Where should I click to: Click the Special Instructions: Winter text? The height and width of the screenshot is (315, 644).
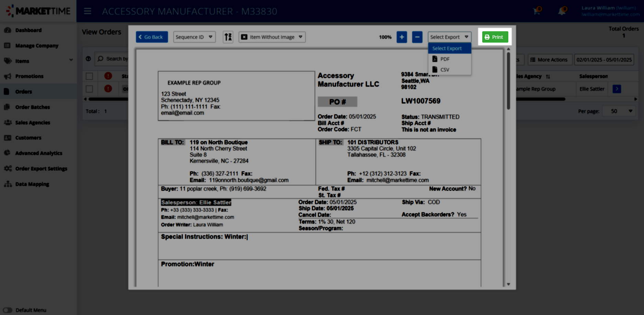pyautogui.click(x=204, y=237)
